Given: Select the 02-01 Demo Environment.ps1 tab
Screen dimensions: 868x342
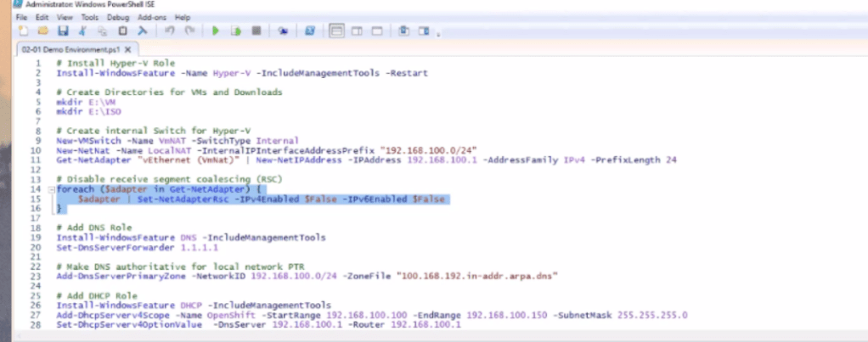Looking at the screenshot, I should (x=70, y=49).
